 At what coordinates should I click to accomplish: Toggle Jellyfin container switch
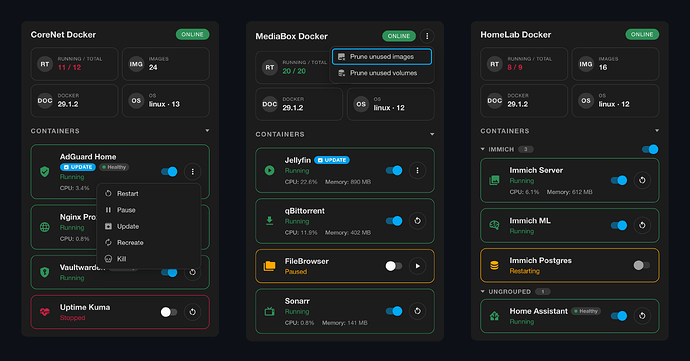pos(394,170)
